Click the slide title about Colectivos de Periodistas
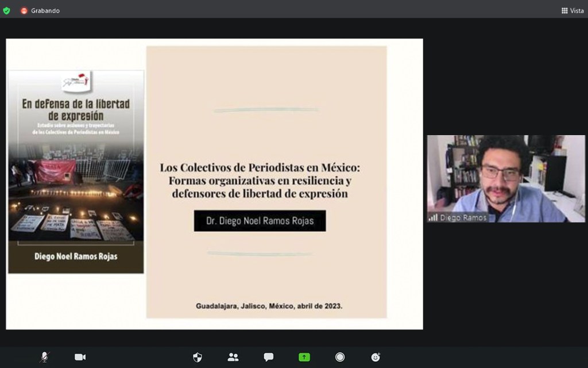 click(260, 181)
